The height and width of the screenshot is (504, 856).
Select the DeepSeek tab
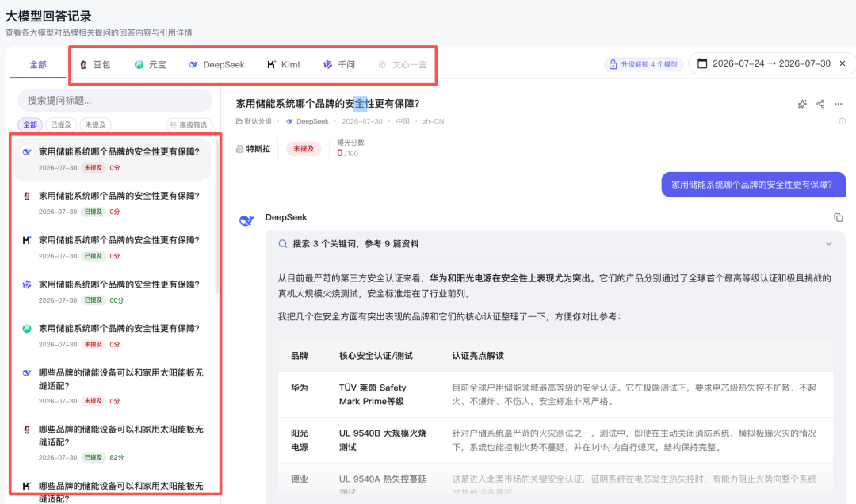tap(216, 64)
